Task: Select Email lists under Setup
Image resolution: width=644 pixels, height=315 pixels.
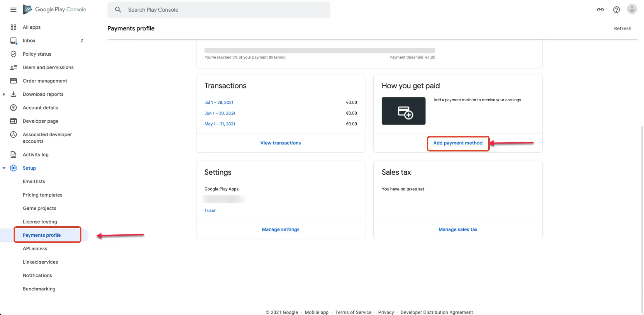Action: point(34,181)
